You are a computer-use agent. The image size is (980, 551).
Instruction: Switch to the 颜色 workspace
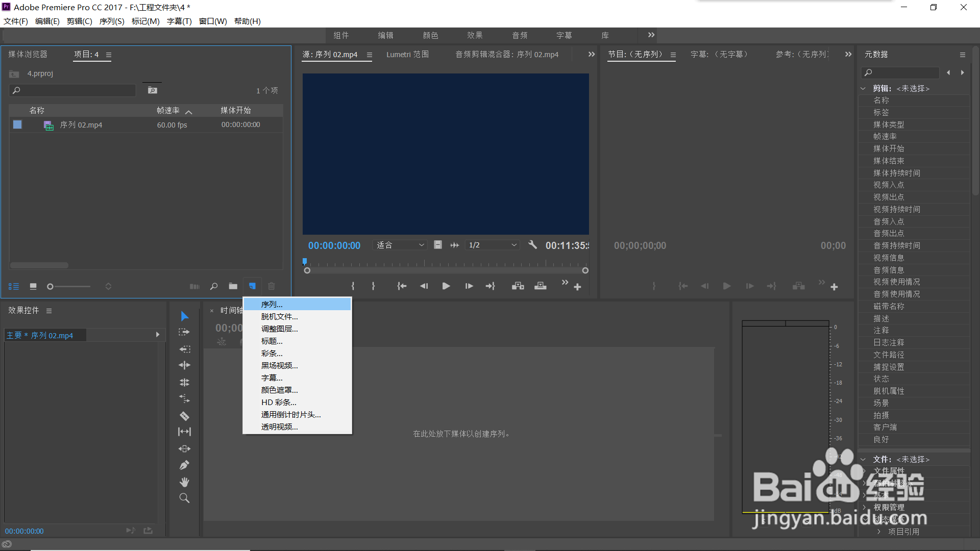(430, 35)
